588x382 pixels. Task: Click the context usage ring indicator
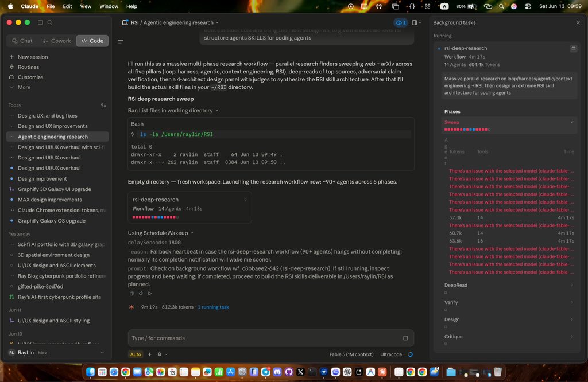[410, 354]
